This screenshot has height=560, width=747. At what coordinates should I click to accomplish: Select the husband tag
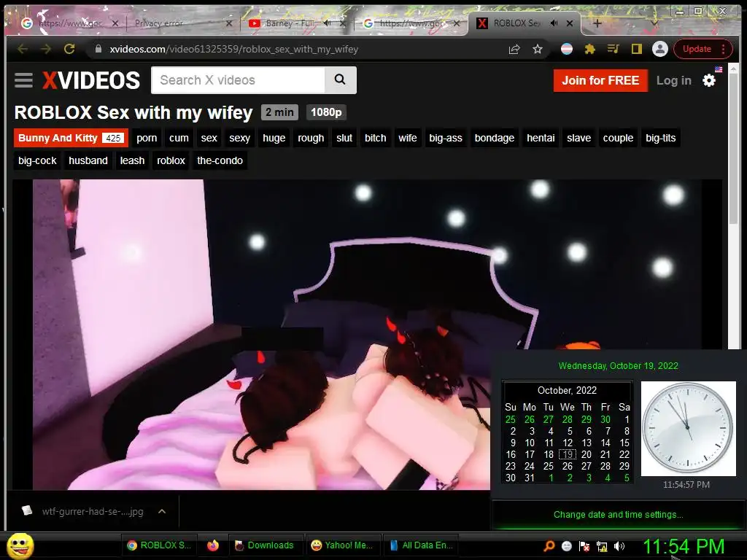pyautogui.click(x=88, y=160)
